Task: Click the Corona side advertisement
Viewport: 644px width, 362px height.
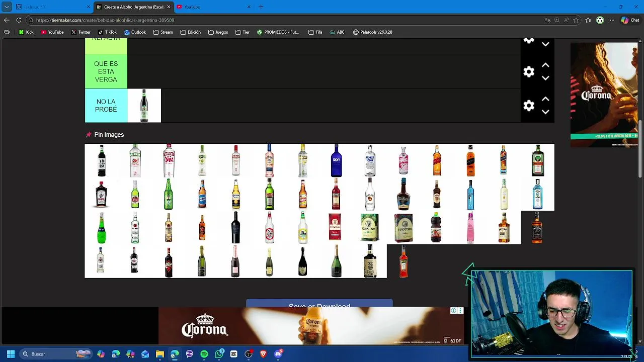Action: (x=604, y=95)
